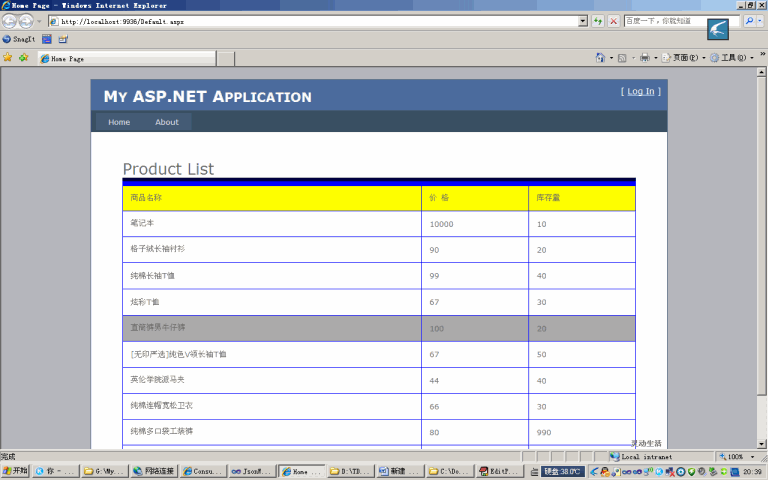
Task: Select the Home navigation menu item
Action: point(119,122)
